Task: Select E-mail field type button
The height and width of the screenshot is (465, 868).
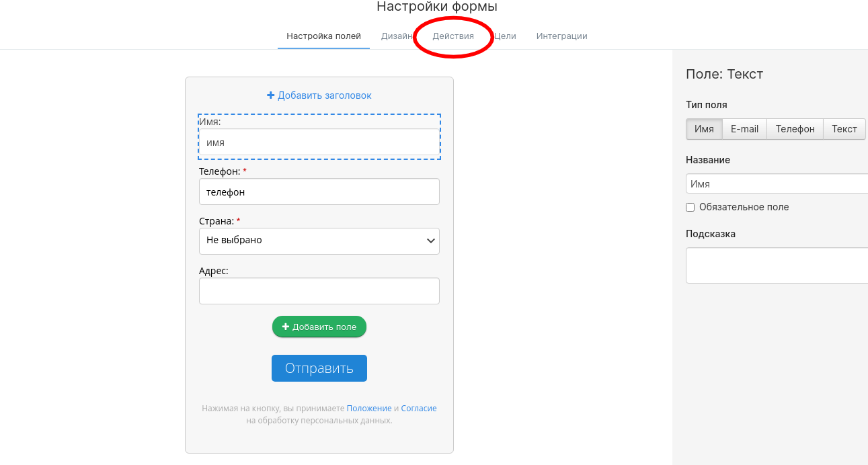Action: coord(745,129)
